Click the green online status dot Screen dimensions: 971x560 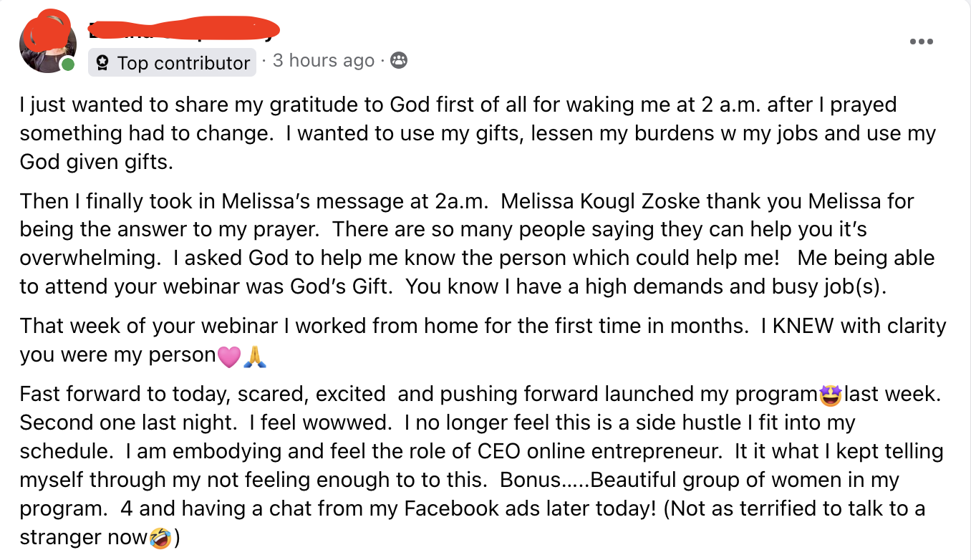(x=68, y=65)
